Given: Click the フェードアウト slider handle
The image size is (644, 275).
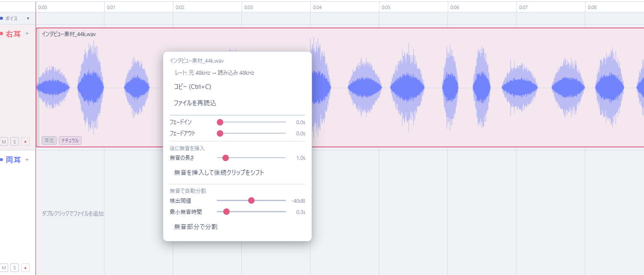Looking at the screenshot, I should pyautogui.click(x=220, y=134).
